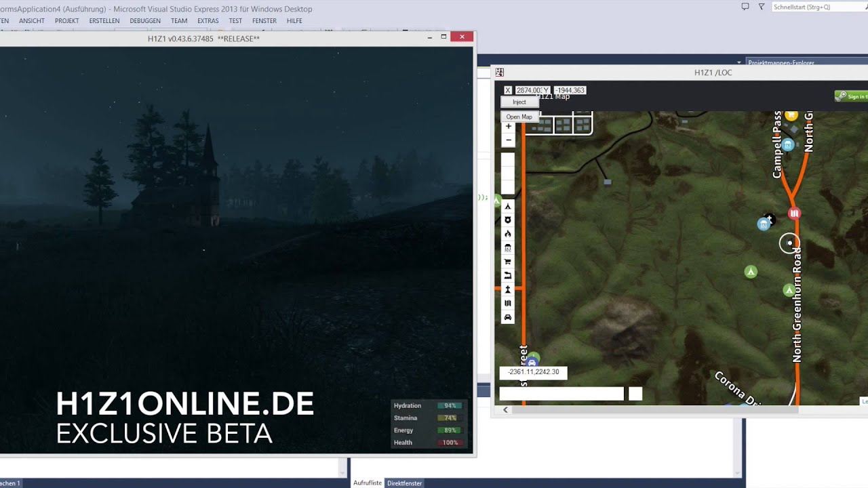Click blue pavilion marker near Campbell Pass label
This screenshot has height=488, width=868.
[787, 145]
